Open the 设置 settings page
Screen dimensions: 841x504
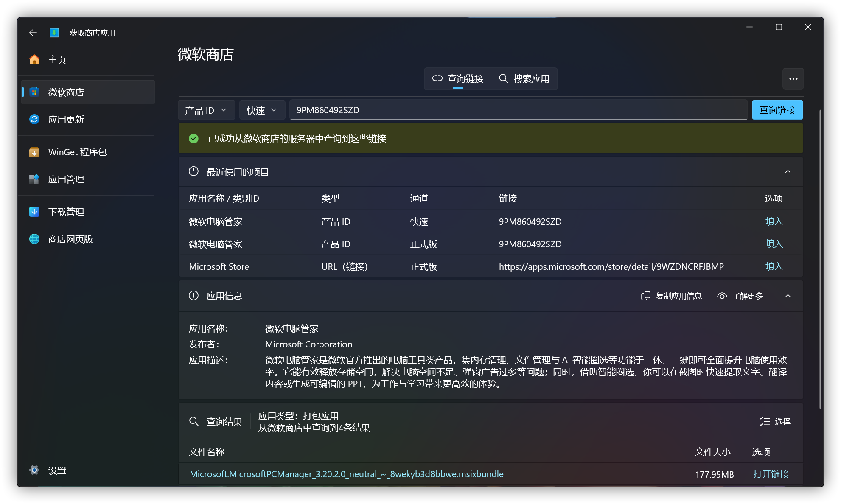pyautogui.click(x=57, y=470)
